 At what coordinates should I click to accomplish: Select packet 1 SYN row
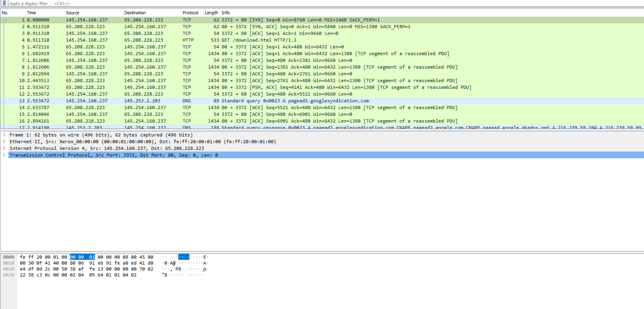click(322, 20)
